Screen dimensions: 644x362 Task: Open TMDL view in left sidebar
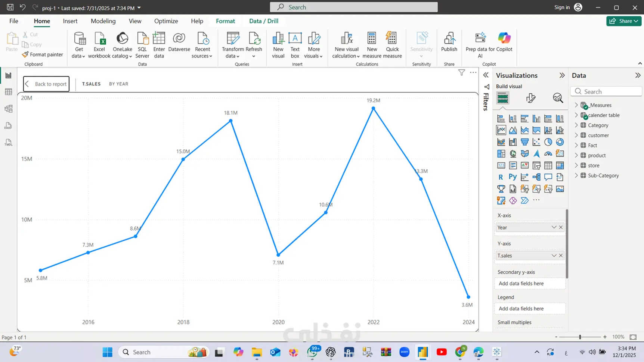coord(8,142)
